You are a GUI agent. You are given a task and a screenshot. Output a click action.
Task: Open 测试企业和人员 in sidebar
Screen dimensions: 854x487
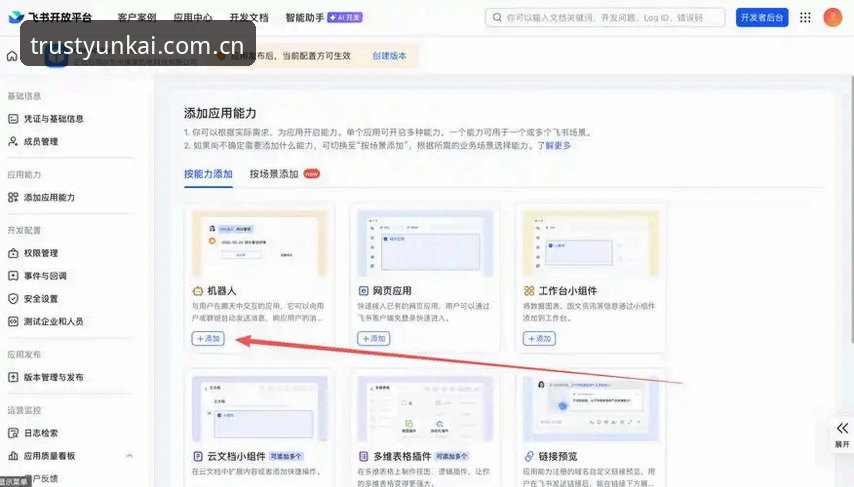pyautogui.click(x=53, y=322)
